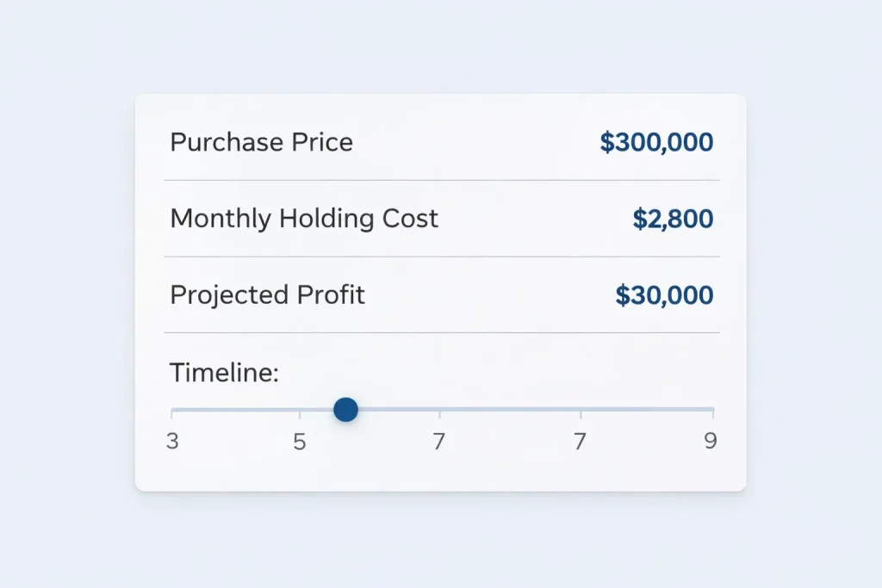Click the slider knob on the timeline
The height and width of the screenshot is (588, 882).
click(345, 410)
